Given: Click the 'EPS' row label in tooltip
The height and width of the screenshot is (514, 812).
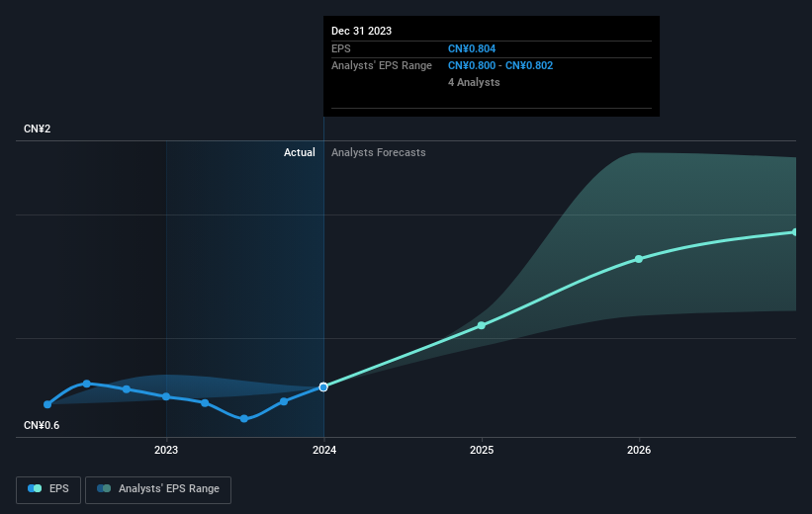Looking at the screenshot, I should (341, 48).
